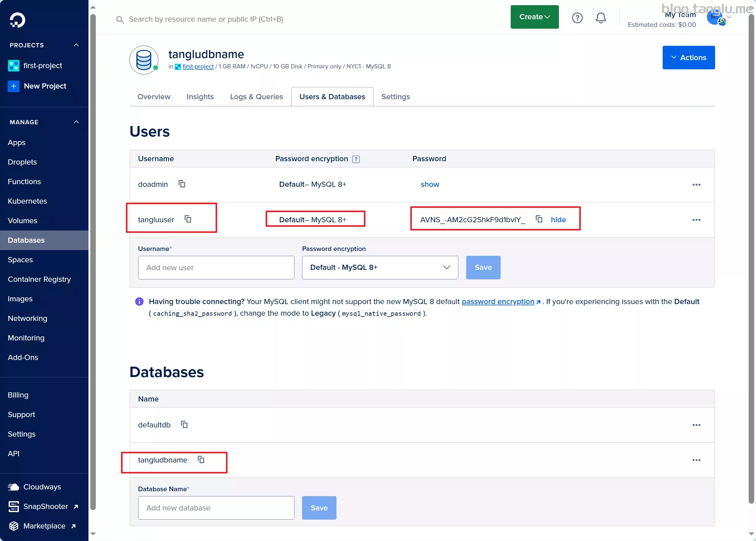Click the password encryption info icon
756x541 pixels.
pyautogui.click(x=356, y=159)
